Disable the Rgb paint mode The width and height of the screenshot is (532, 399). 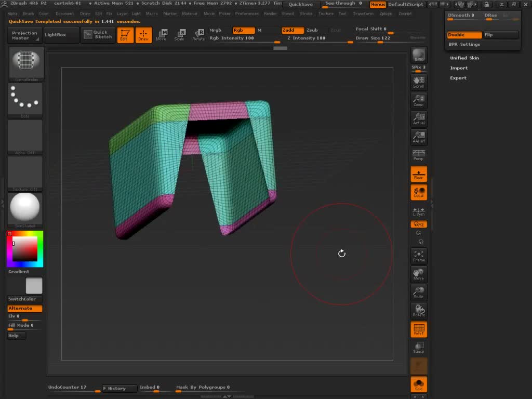243,30
